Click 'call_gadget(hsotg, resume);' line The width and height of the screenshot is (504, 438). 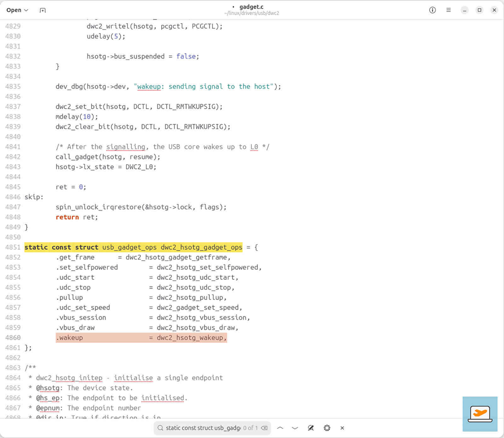click(108, 157)
